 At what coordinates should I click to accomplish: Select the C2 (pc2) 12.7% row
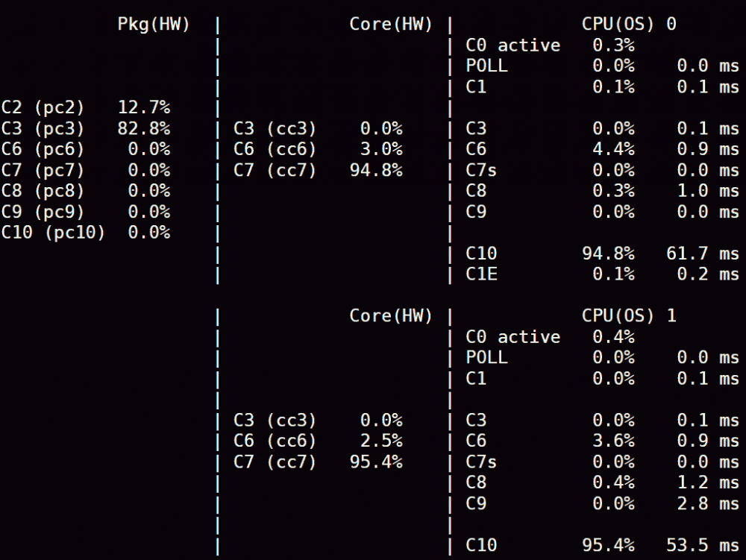[86, 107]
